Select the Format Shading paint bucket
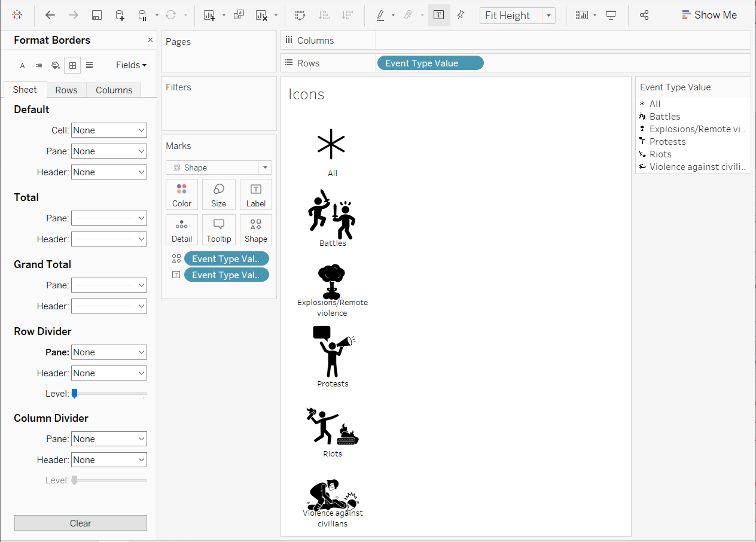This screenshot has width=756, height=542. [x=56, y=65]
